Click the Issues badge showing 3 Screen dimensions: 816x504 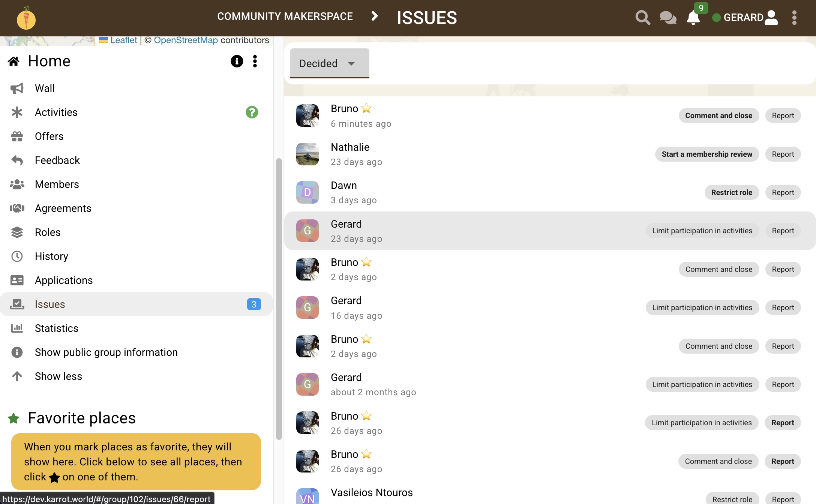click(254, 304)
